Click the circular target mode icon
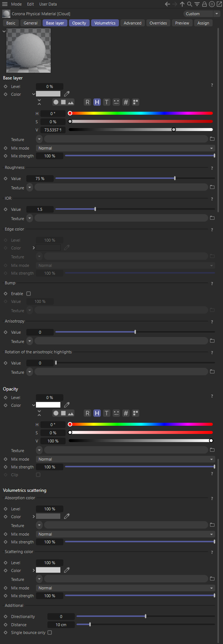The height and width of the screenshot is (644, 223). [x=212, y=4]
